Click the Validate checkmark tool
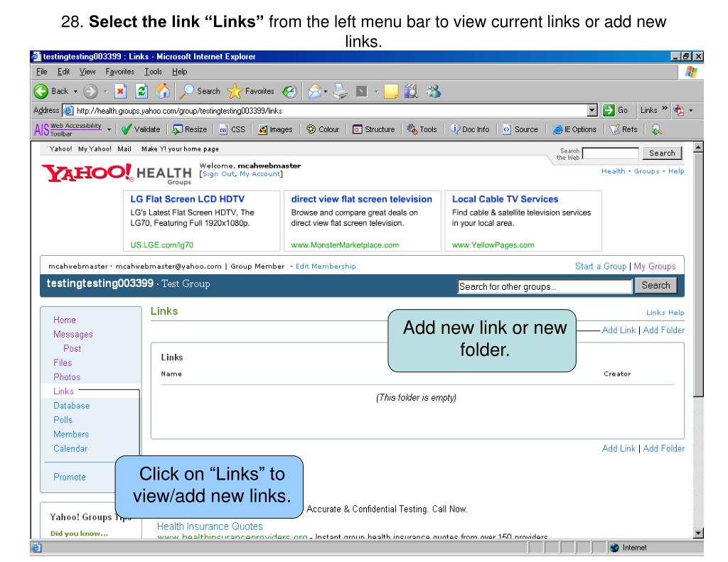 click(x=140, y=129)
